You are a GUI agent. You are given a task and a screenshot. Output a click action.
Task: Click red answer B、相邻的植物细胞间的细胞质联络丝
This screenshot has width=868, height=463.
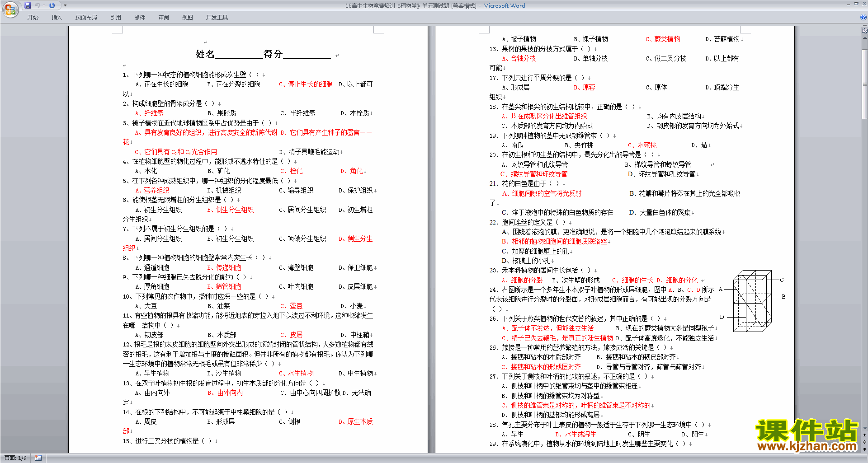click(x=554, y=242)
